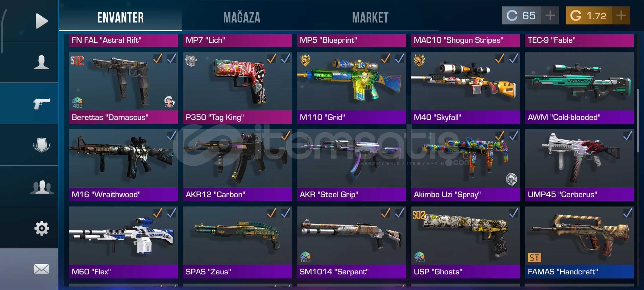Click the sticker on Akimbo Uzi "Spray"
Image resolution: width=644 pixels, height=290 pixels.
click(x=511, y=179)
